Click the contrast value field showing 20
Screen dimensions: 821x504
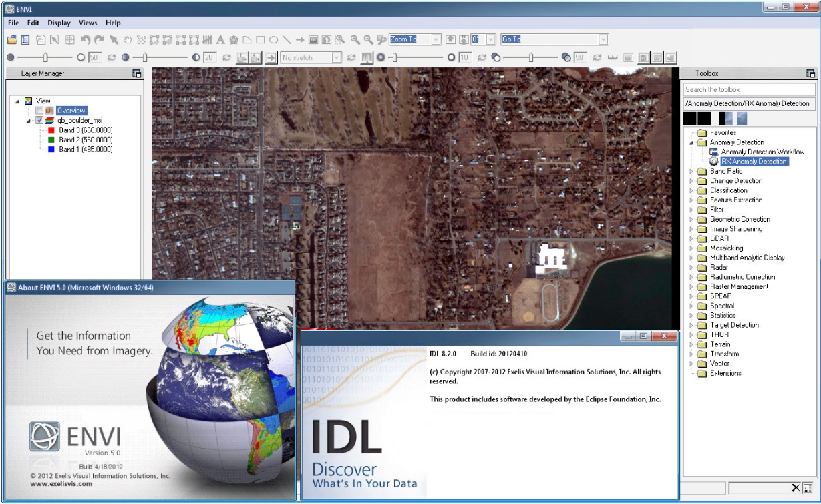coord(210,57)
